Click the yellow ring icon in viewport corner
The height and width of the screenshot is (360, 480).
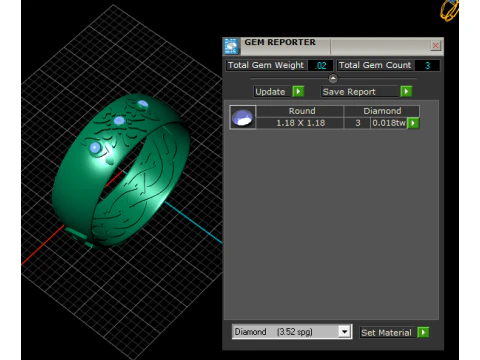point(450,10)
